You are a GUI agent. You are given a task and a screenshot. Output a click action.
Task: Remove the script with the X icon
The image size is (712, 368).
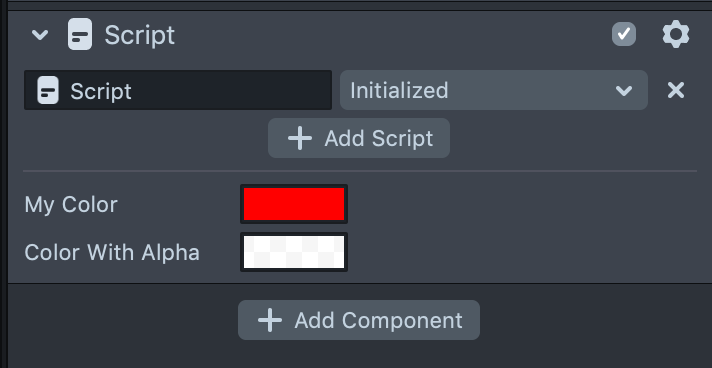pyautogui.click(x=676, y=90)
